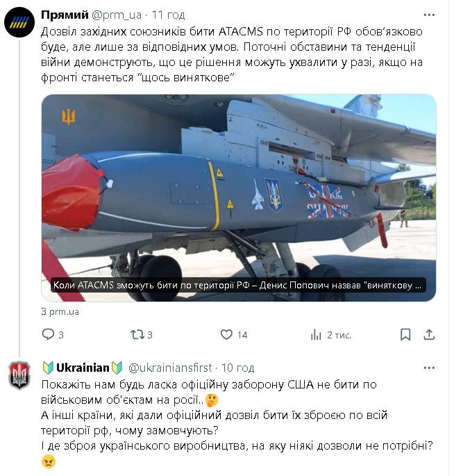This screenshot has width=454, height=476.
Task: Open the 11 год timestamp of post
Action: [168, 15]
